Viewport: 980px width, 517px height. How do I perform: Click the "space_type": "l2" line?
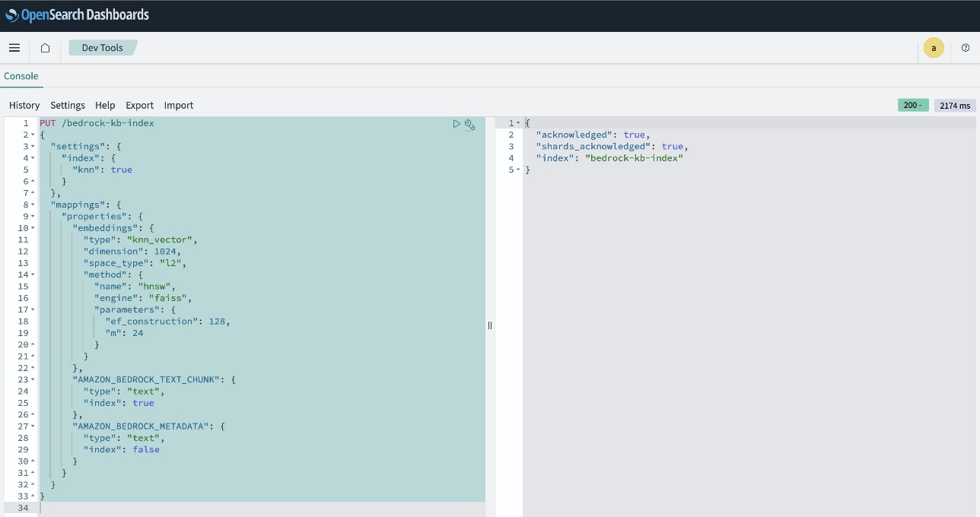point(135,263)
